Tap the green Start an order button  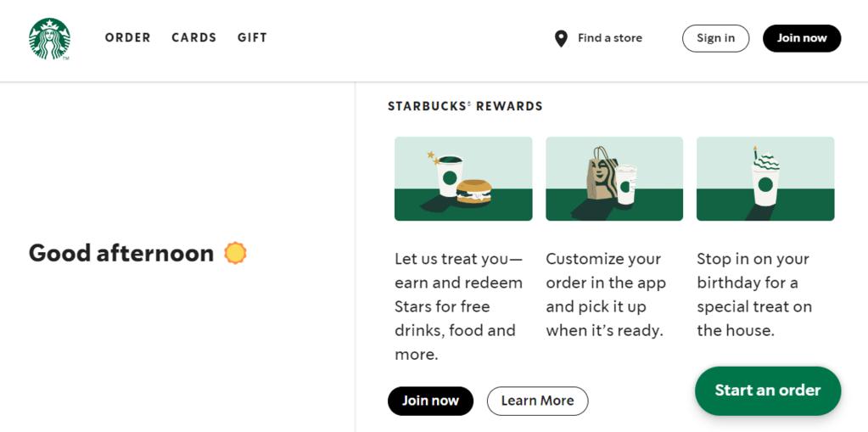767,390
